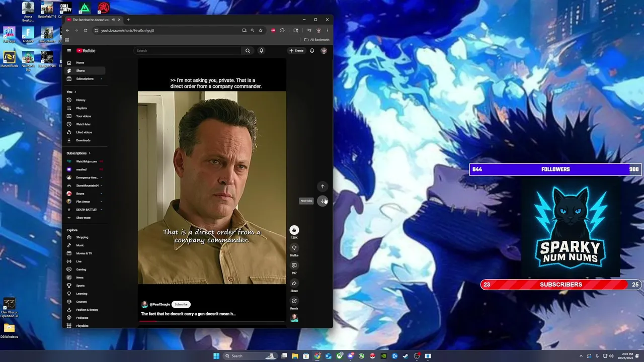Open the sound thumbnail beside Remix
Screen dimensions: 644x362
point(294,318)
